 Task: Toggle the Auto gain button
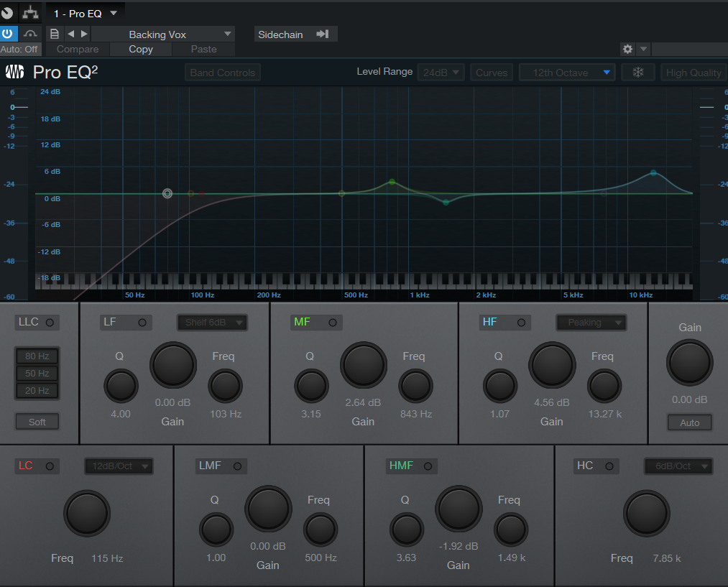[689, 422]
